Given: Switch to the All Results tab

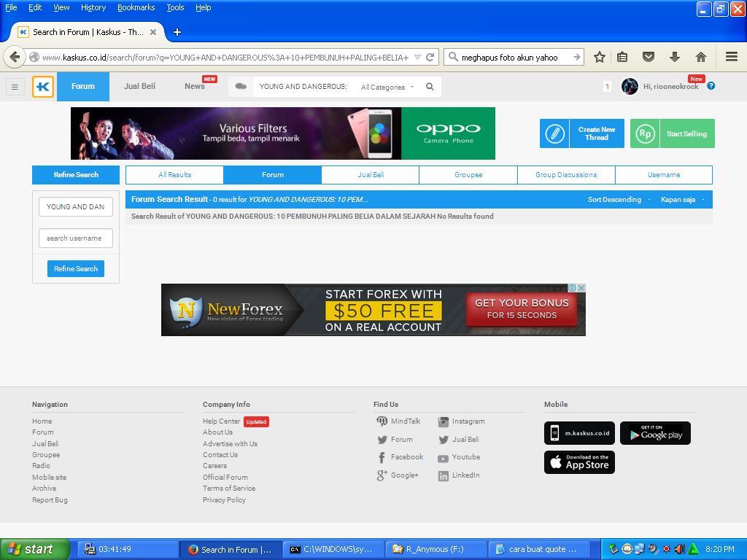Looking at the screenshot, I should click(174, 175).
